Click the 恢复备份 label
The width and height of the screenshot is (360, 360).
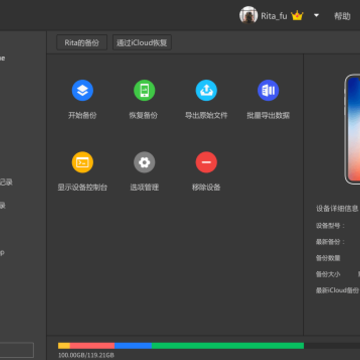tap(143, 116)
